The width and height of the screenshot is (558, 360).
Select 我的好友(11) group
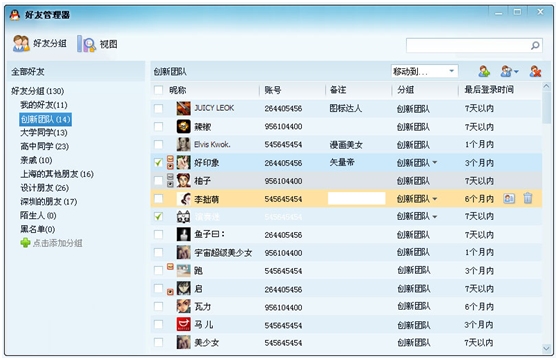[x=43, y=105]
